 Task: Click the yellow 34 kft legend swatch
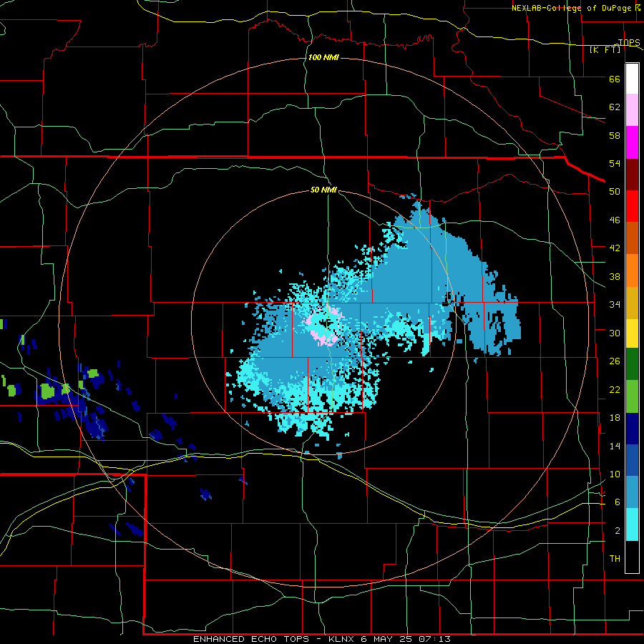[x=632, y=333]
